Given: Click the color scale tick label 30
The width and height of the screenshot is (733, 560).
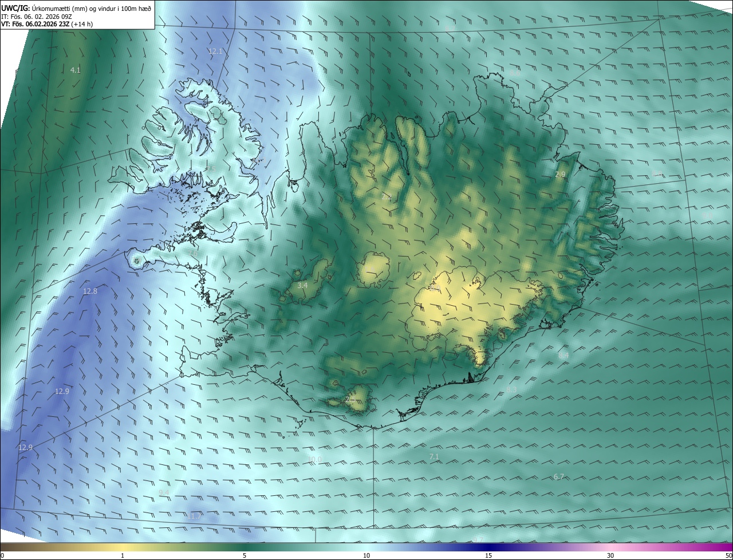Looking at the screenshot, I should point(610,555).
